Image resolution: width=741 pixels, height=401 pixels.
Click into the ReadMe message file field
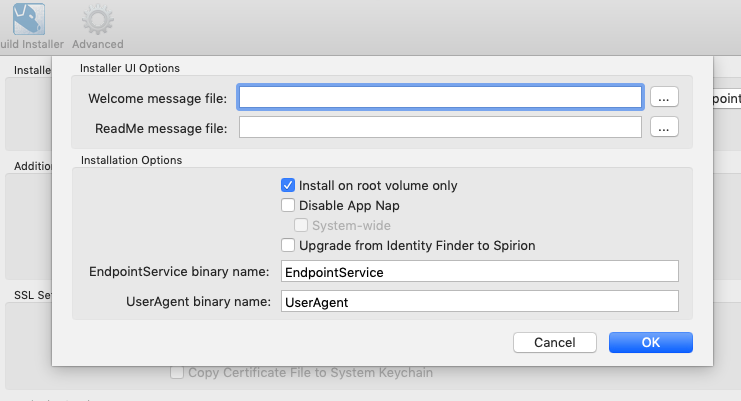click(x=440, y=127)
